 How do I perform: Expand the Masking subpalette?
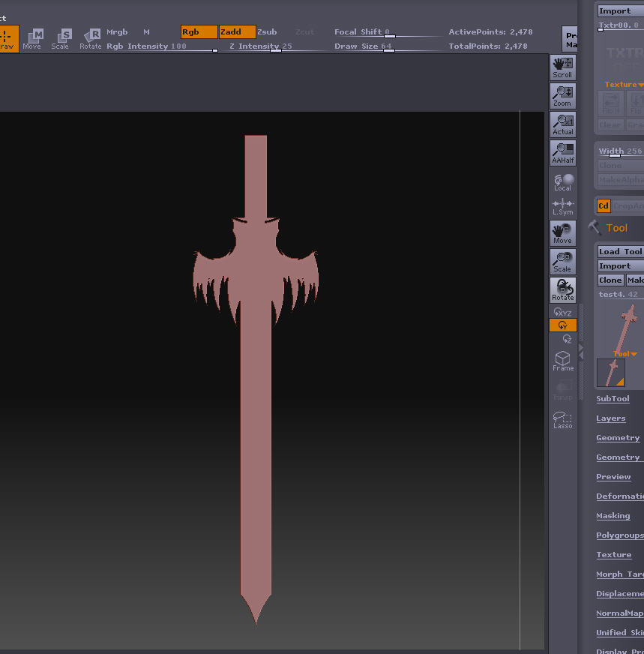pyautogui.click(x=613, y=516)
